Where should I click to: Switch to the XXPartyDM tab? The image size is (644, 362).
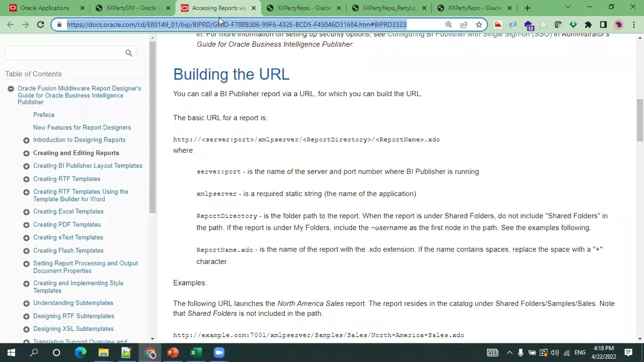tap(133, 8)
